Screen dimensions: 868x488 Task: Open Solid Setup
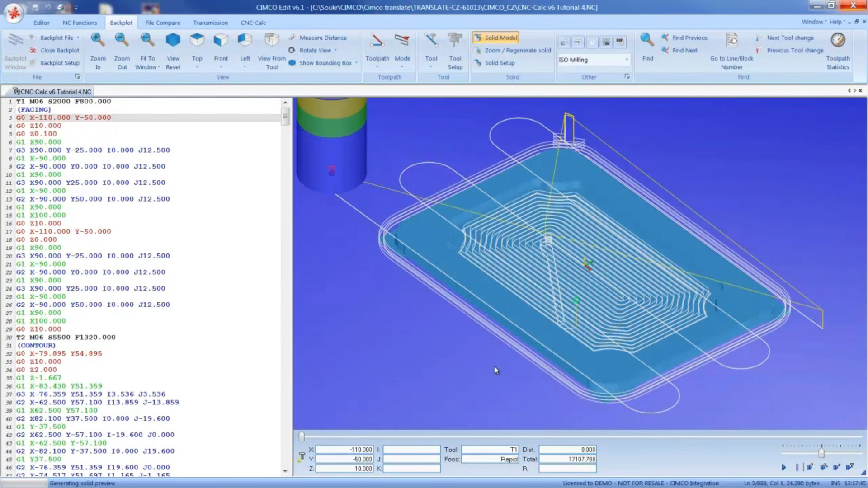pos(495,63)
